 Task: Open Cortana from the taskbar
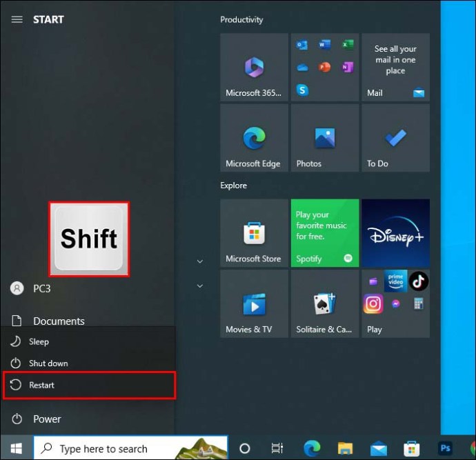245,448
